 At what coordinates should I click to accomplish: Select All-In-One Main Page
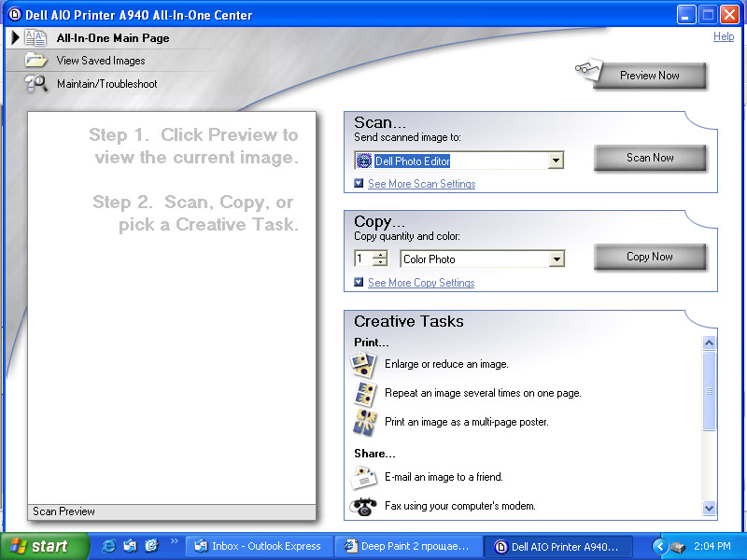tap(113, 38)
